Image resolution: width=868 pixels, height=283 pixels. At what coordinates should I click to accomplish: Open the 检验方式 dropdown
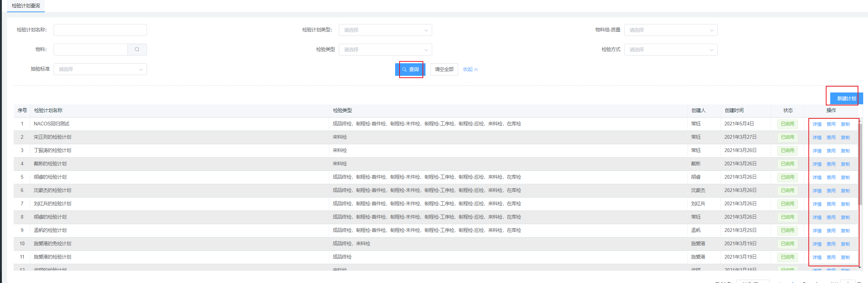point(671,50)
